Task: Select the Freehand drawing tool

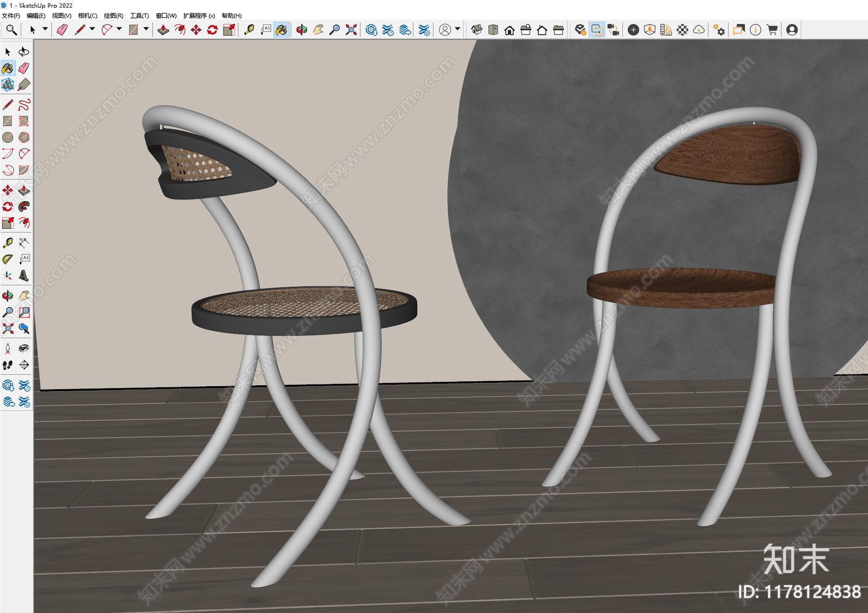Action: click(24, 104)
